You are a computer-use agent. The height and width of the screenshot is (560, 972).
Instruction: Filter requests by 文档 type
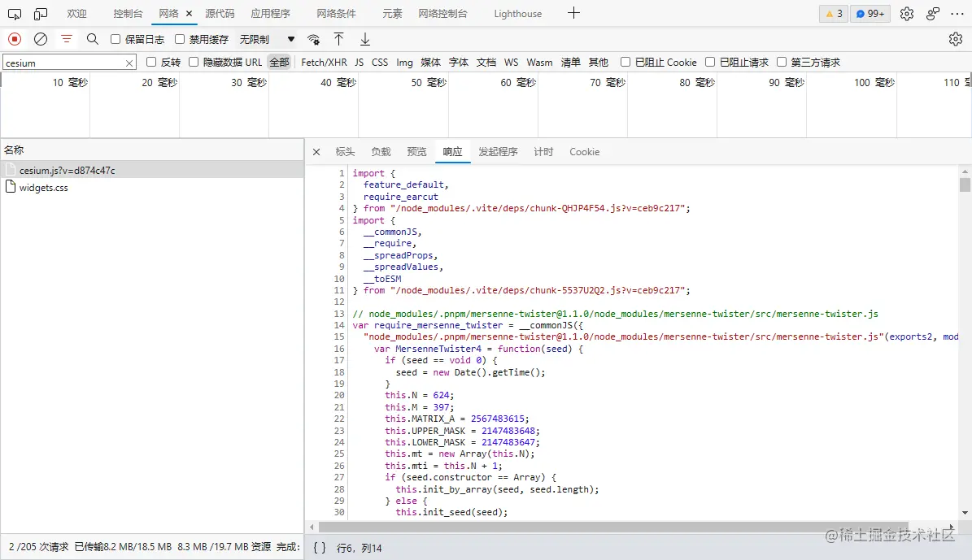click(486, 62)
